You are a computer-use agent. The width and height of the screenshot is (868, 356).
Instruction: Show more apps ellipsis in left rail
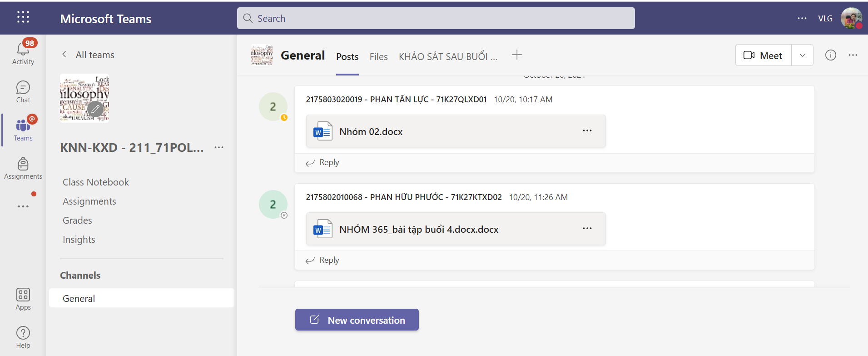pyautogui.click(x=23, y=206)
